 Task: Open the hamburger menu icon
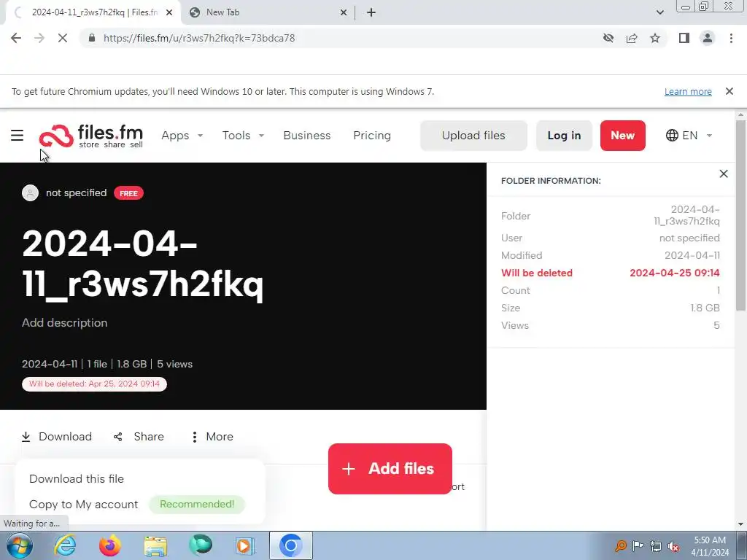[18, 136]
